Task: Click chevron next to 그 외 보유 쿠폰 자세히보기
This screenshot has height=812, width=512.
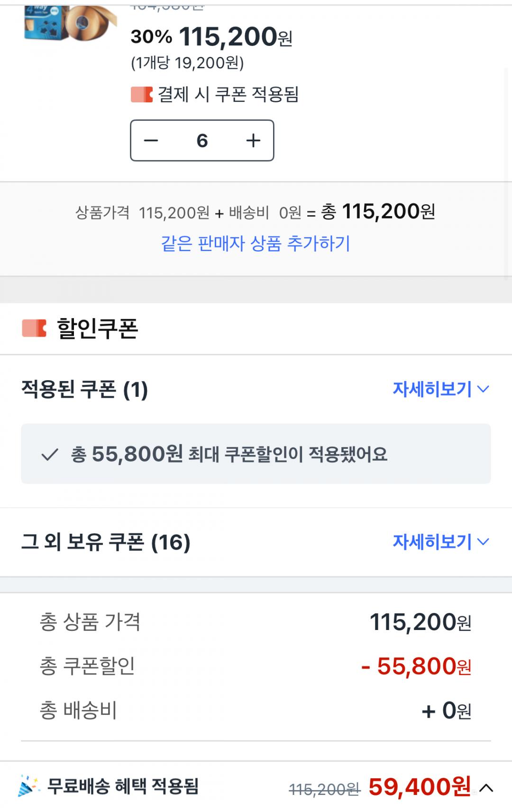Action: [483, 541]
